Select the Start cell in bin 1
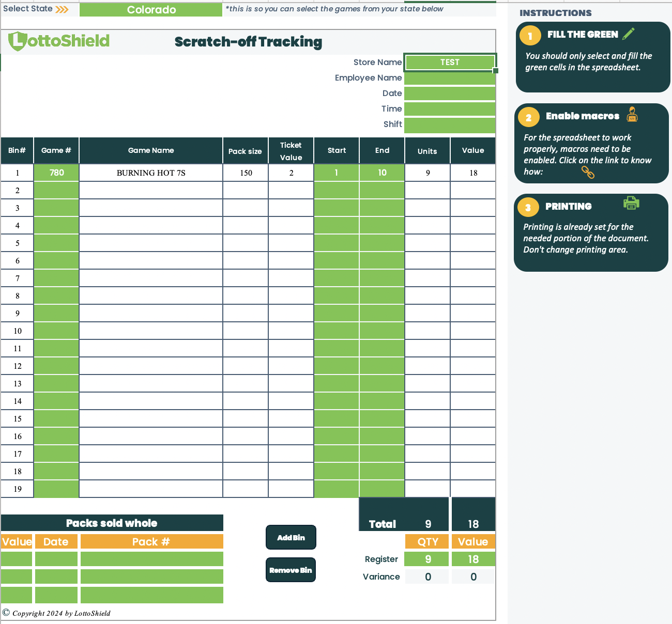This screenshot has height=624, width=672. (x=337, y=173)
